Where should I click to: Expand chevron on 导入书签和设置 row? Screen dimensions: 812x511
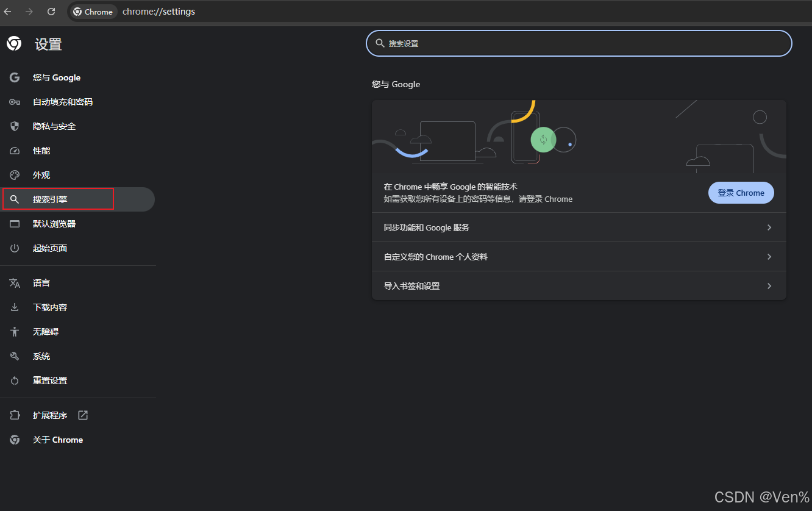pyautogui.click(x=769, y=286)
